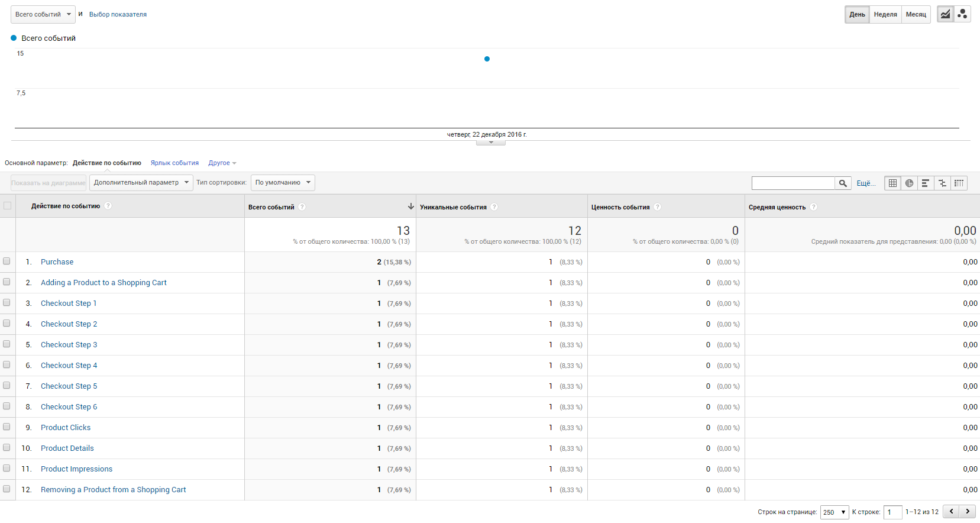Expand the Другое dimension dropdown
The image size is (980, 523).
(222, 163)
